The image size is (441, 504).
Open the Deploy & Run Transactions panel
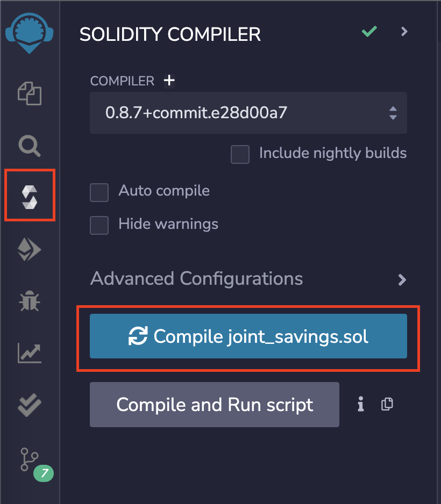[30, 249]
